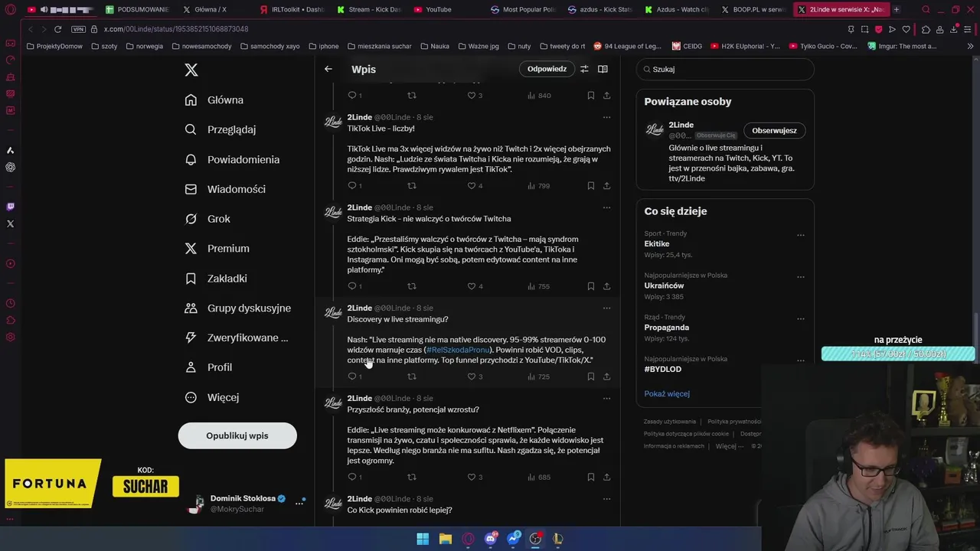Screen dimensions: 980x551
Task: Open more options on Przyszłość branży post
Action: [606, 398]
